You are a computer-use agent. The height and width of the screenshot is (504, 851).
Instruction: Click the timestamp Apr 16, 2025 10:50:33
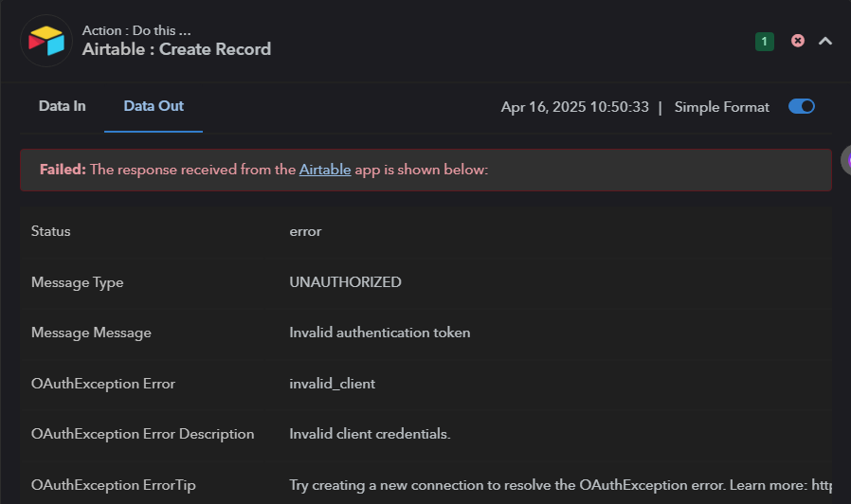[x=574, y=107]
